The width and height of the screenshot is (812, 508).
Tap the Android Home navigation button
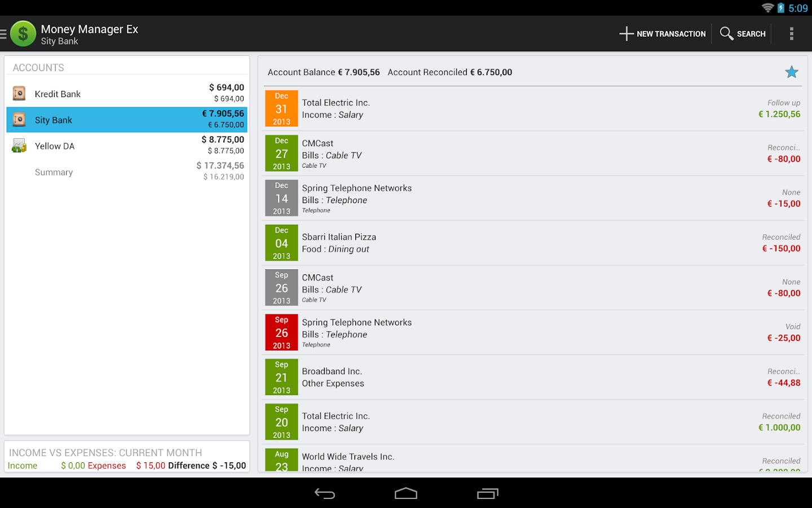(x=406, y=494)
